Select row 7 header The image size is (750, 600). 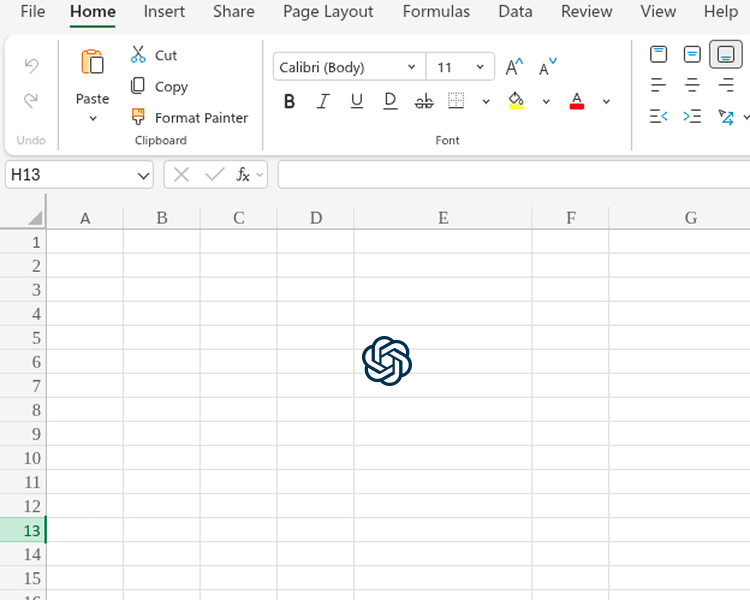click(23, 386)
